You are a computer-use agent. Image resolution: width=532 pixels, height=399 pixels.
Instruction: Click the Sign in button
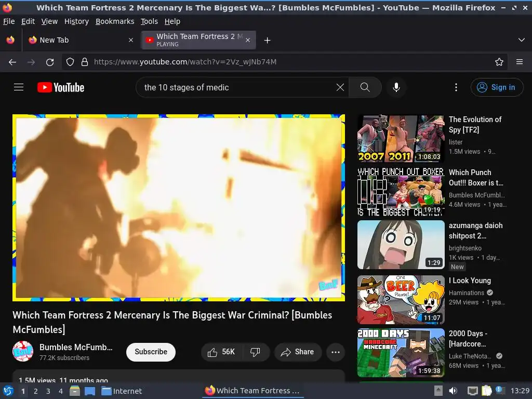(x=497, y=87)
